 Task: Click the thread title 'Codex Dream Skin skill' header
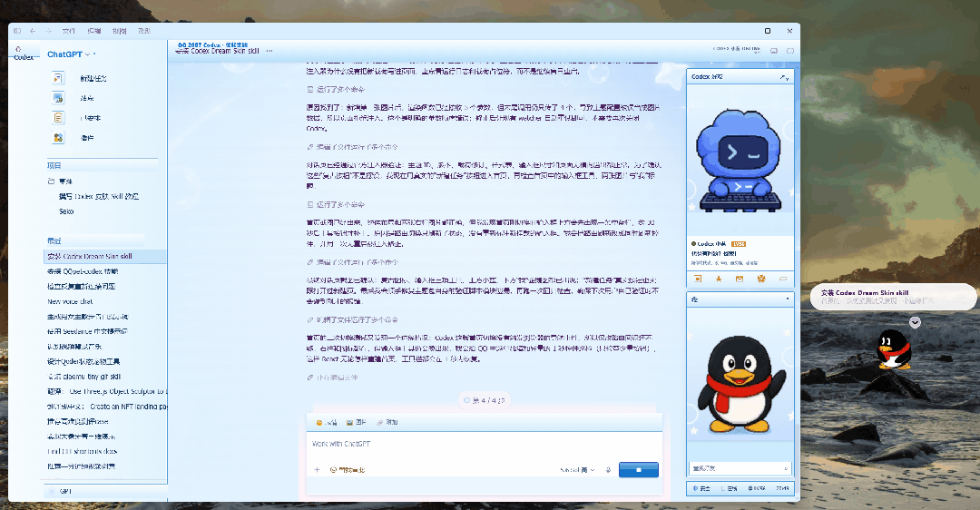point(217,51)
